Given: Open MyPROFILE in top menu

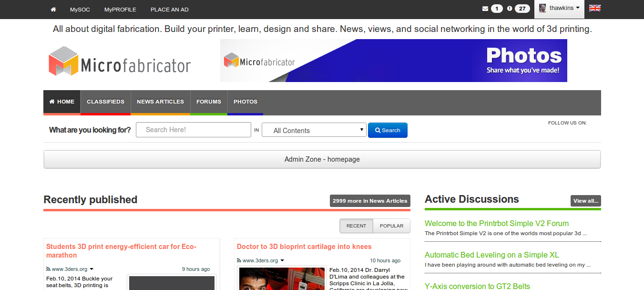Looking at the screenshot, I should (120, 9).
